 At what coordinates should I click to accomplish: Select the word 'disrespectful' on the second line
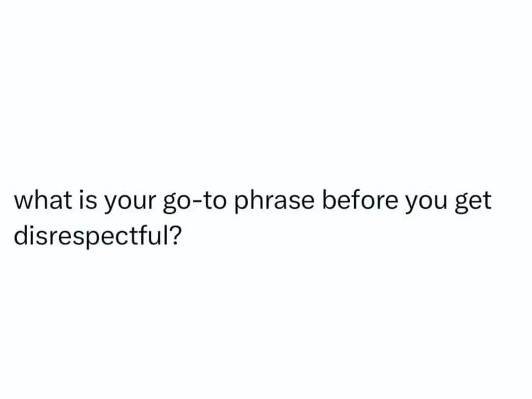click(89, 238)
